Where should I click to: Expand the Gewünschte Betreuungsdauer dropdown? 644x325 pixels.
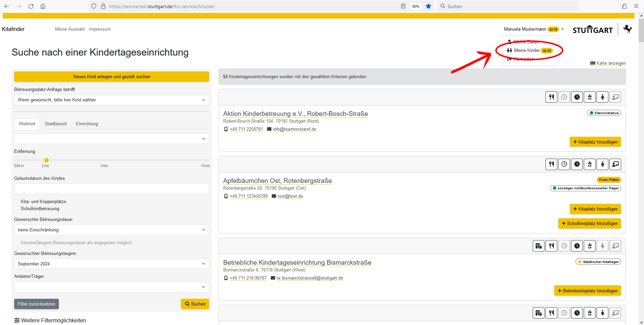111,230
